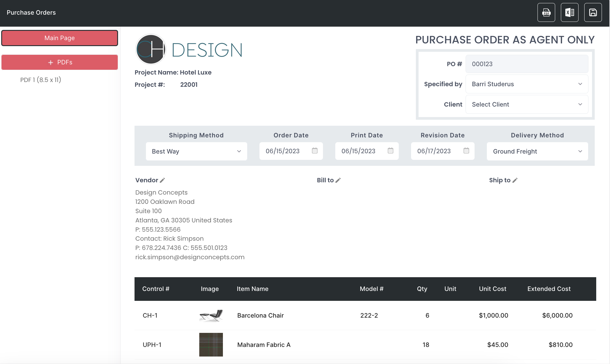Click the Maharam Fabric A swatch image

point(211,345)
